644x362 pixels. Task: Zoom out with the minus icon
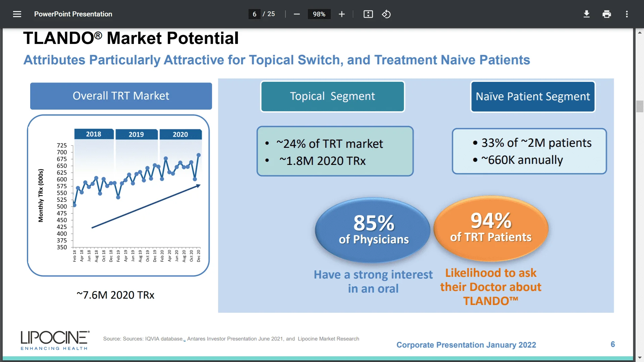[x=297, y=14]
